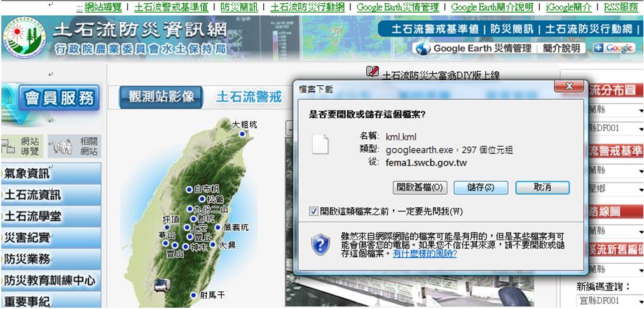Open the 有什麼樣的風險? link in dialog

[425, 254]
